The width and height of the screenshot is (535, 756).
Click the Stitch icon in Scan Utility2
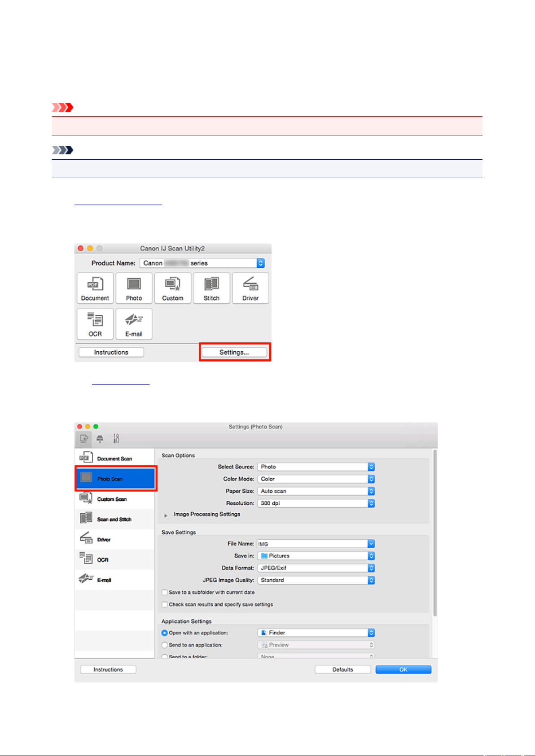211,288
